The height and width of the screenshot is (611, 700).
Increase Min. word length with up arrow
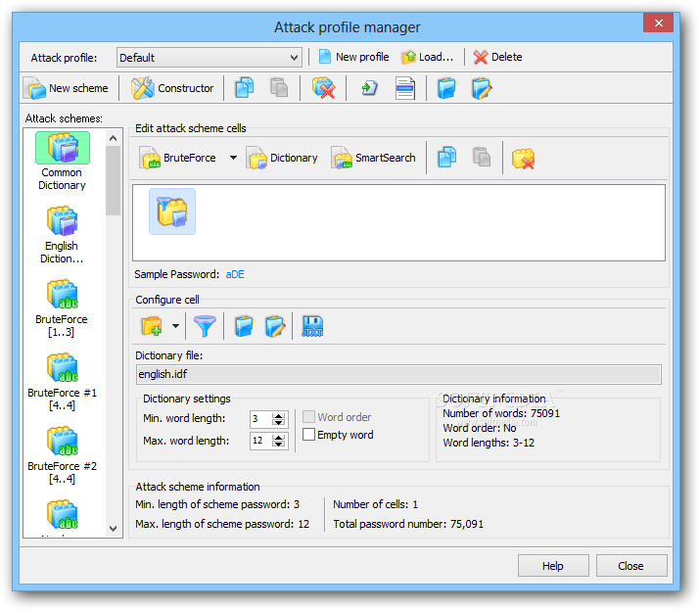(279, 415)
